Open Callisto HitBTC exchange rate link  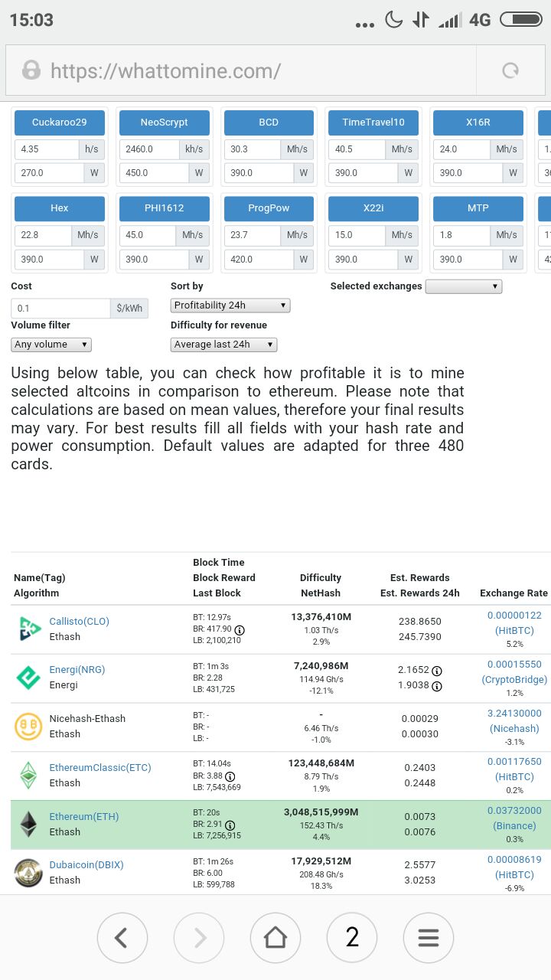514,622
